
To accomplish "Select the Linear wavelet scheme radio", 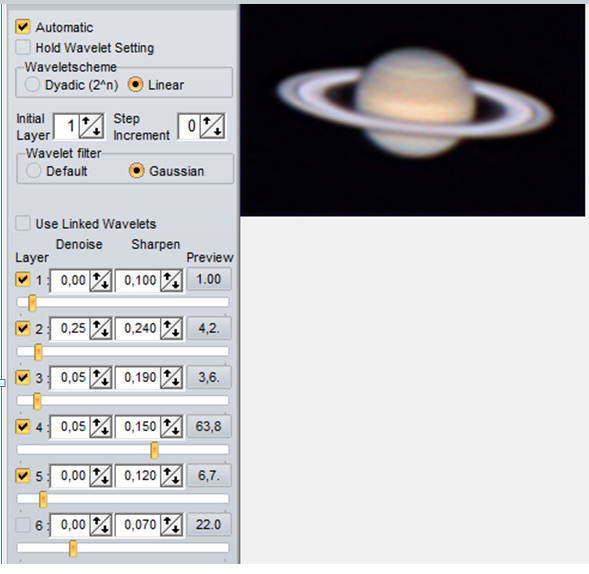I will 136,85.
